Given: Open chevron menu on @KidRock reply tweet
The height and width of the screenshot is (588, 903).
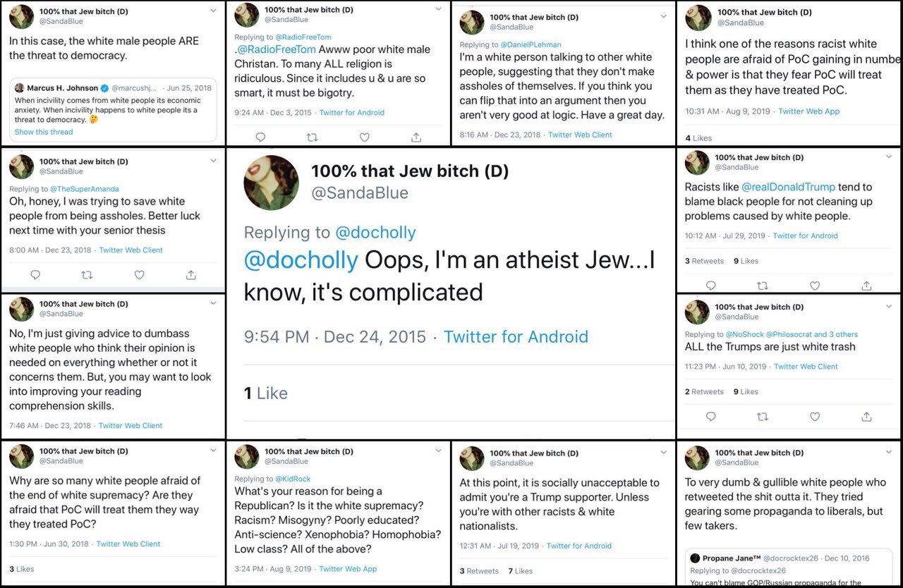Looking at the screenshot, I should [437, 451].
